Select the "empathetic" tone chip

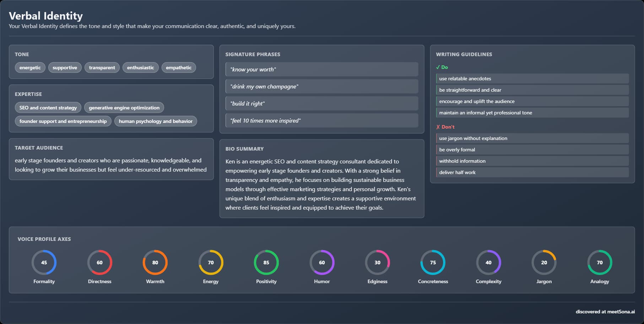[179, 67]
